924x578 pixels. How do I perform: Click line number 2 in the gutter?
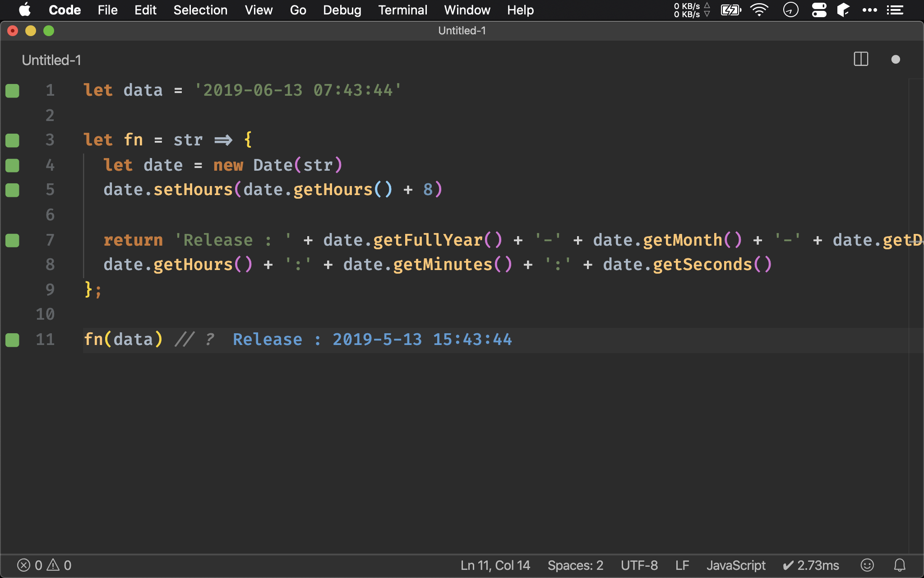[x=50, y=116]
